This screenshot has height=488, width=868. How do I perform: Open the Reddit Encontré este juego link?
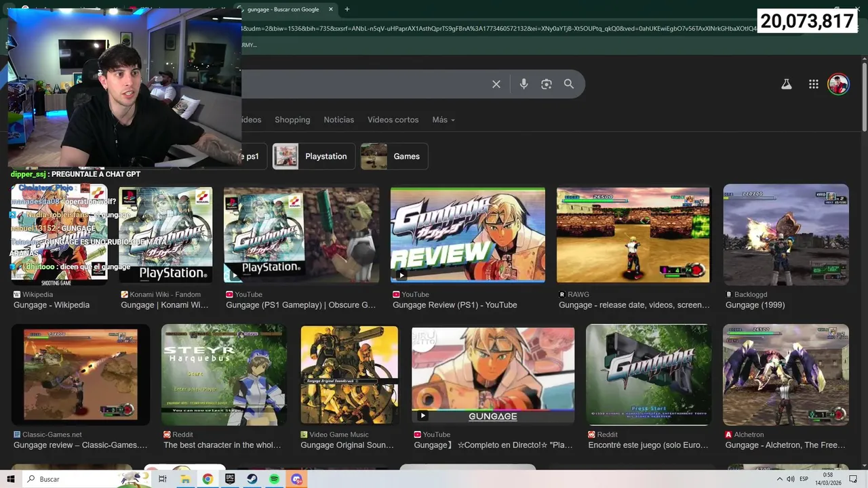point(648,445)
